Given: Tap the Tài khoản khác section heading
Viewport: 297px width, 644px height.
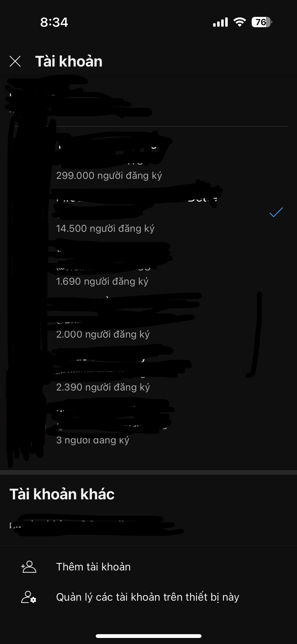Looking at the screenshot, I should coord(62,494).
